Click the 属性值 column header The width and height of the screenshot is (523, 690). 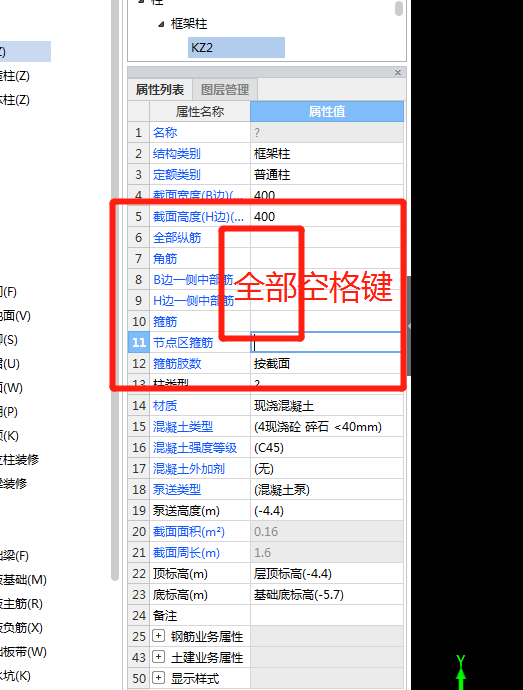click(327, 111)
